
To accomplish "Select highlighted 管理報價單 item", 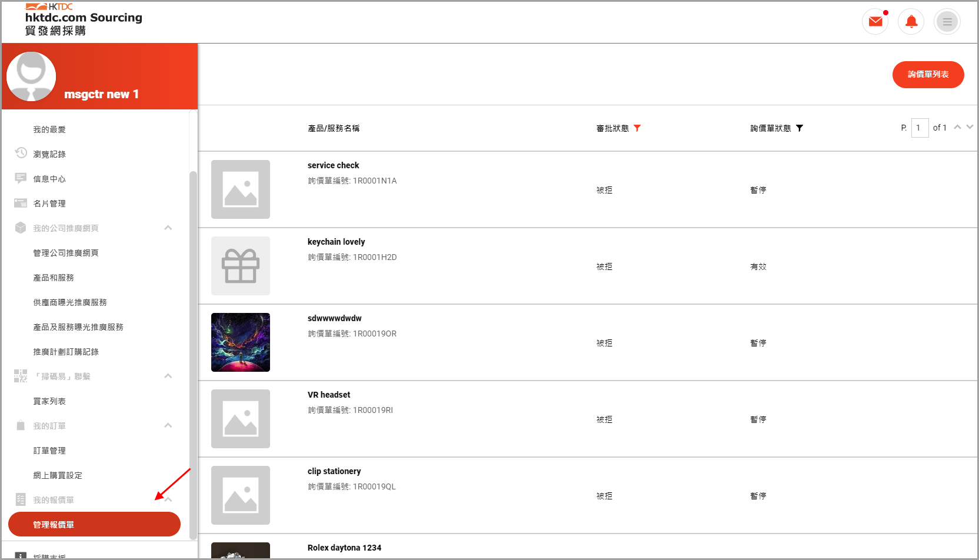I will pos(94,524).
